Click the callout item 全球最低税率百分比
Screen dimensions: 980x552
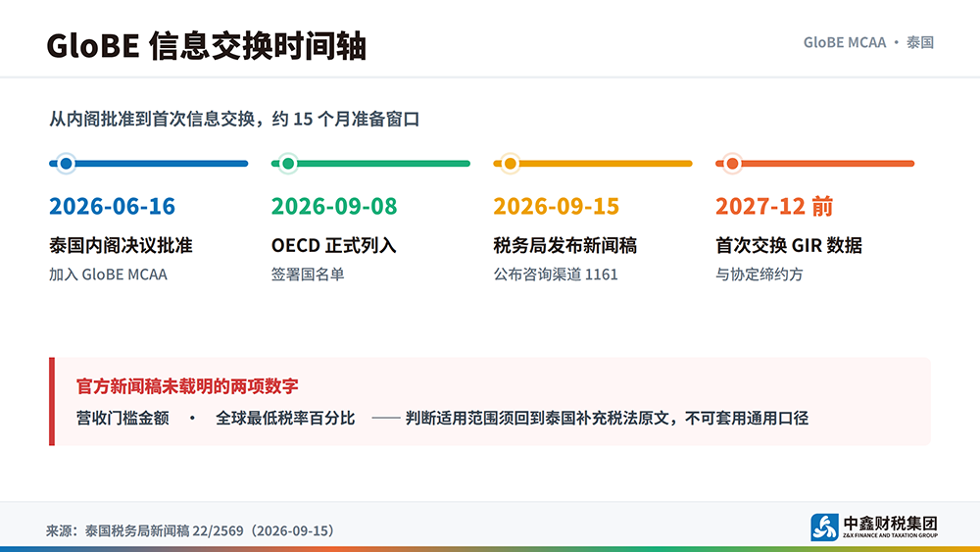tap(285, 418)
